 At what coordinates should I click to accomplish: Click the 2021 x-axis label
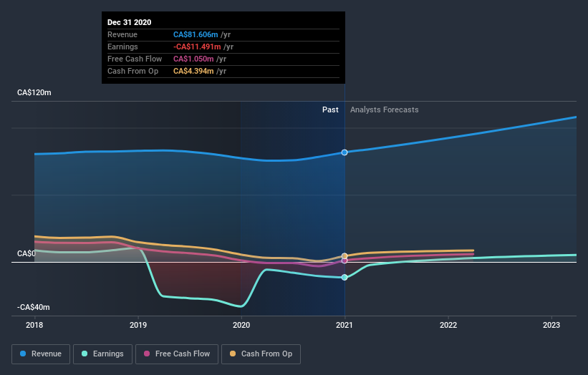(x=344, y=325)
